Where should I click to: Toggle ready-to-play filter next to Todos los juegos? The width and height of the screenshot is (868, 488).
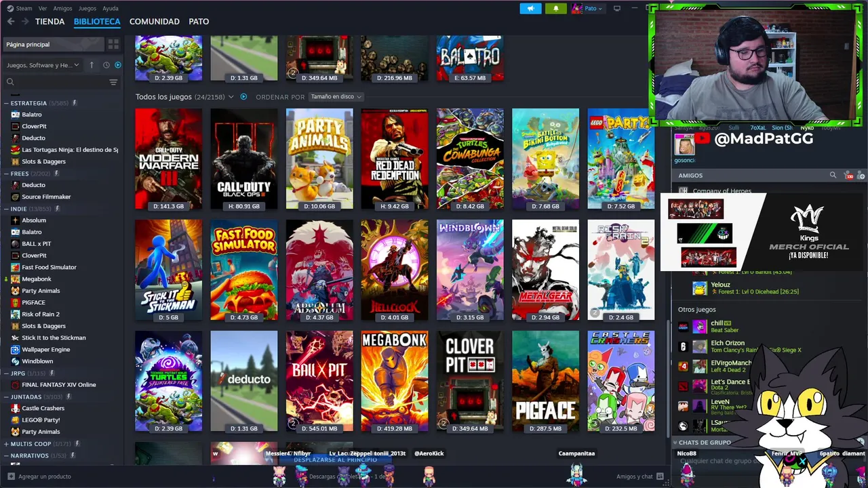[243, 97]
